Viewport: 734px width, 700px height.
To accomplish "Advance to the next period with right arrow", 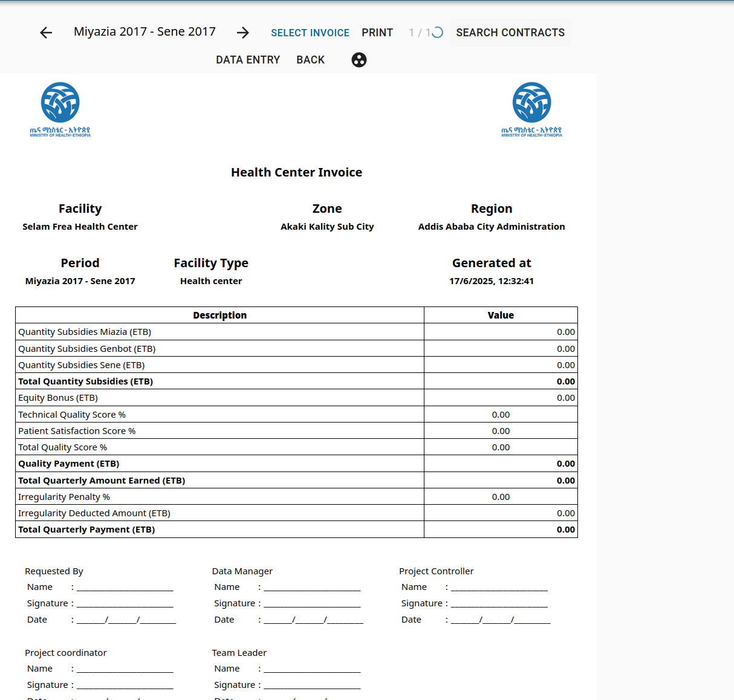I will tap(243, 33).
